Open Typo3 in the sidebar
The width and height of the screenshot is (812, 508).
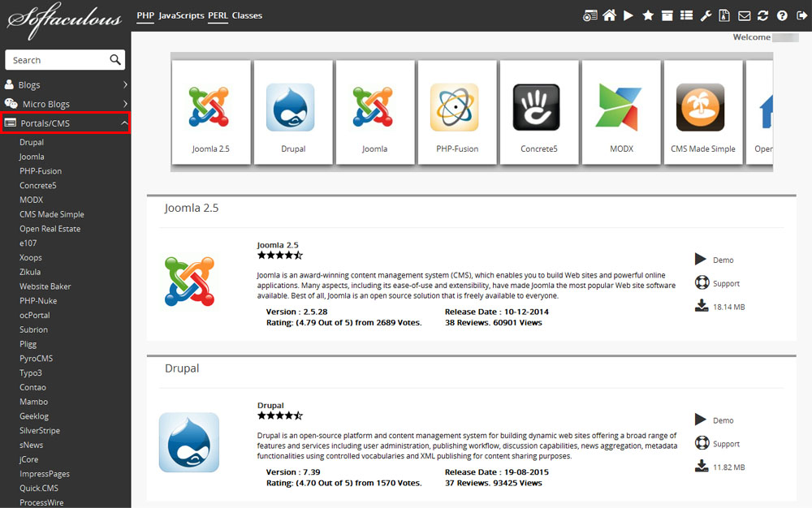[x=31, y=373]
